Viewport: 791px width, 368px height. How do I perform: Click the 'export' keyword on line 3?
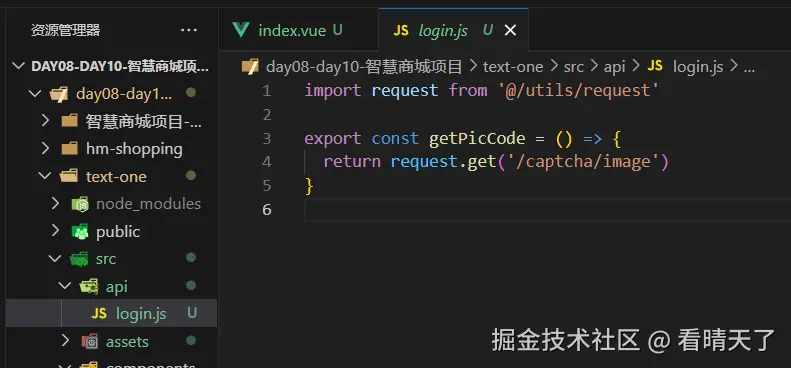pyautogui.click(x=333, y=139)
